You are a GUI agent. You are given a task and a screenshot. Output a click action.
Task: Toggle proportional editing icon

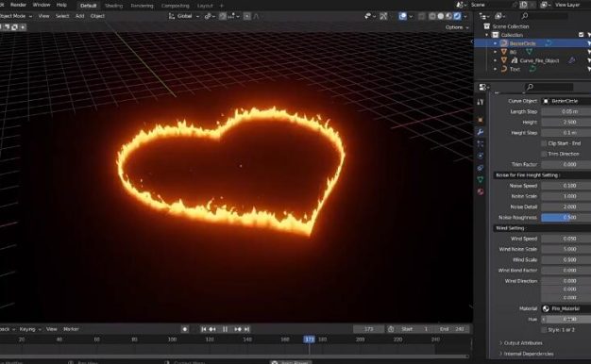246,16
